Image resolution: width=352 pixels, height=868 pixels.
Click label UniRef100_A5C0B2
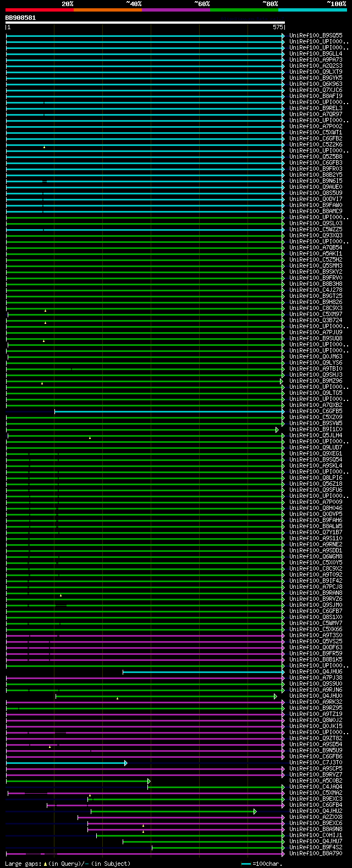[x=316, y=780]
